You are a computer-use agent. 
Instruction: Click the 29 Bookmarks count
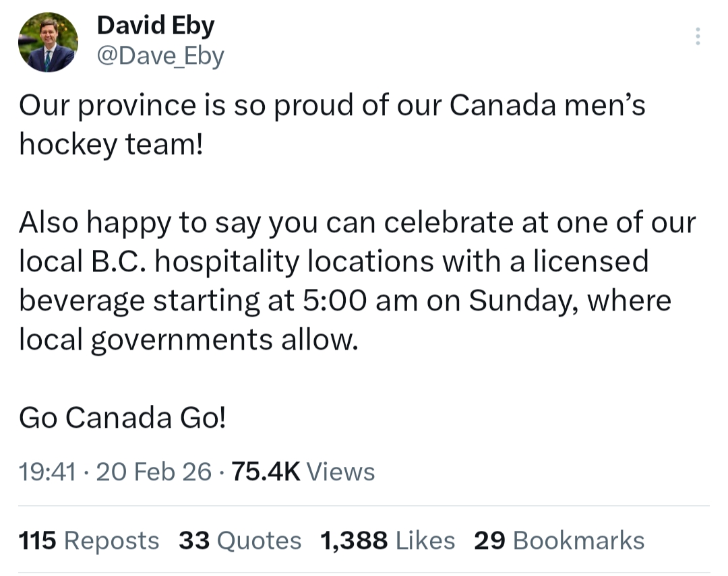559,540
